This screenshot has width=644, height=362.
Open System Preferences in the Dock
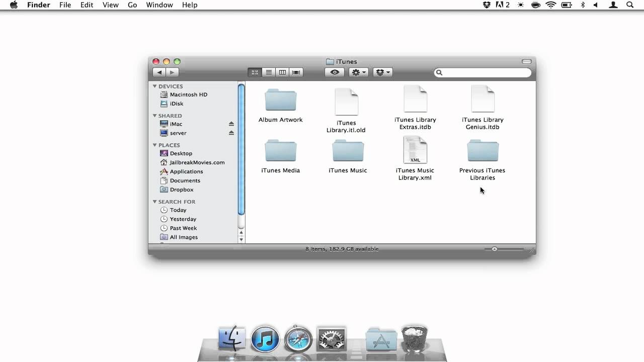(x=331, y=338)
